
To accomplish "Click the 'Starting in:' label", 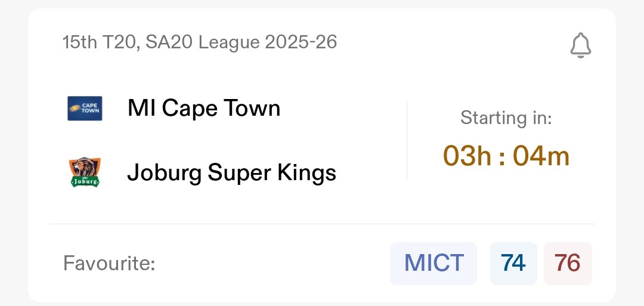I will [506, 118].
